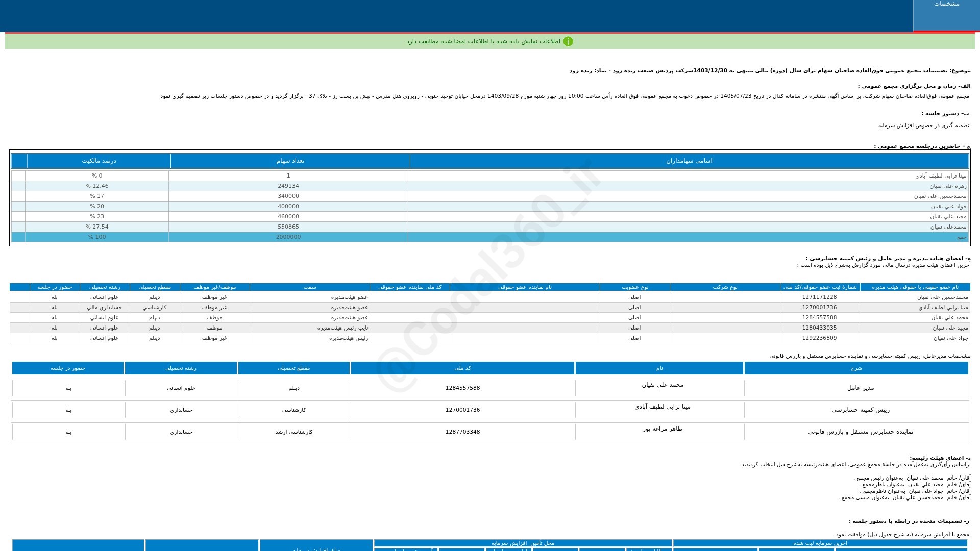
Task: Select heading د- اعضای هیئت رئیسه
Action: point(940,458)
